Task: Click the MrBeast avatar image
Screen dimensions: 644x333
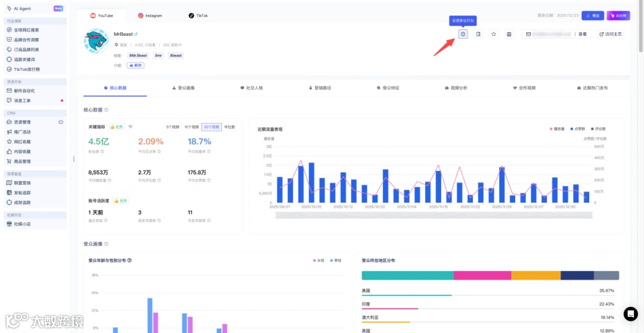Action: click(x=96, y=41)
